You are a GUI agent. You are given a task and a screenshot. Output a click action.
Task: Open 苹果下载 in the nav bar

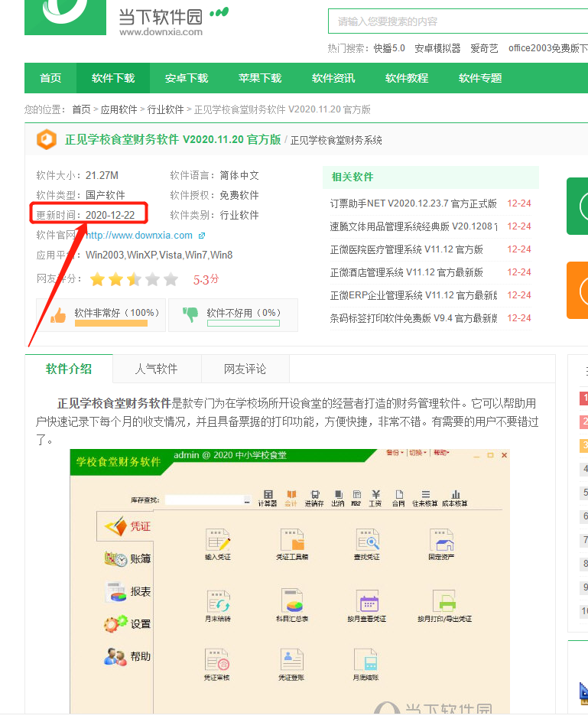point(260,78)
